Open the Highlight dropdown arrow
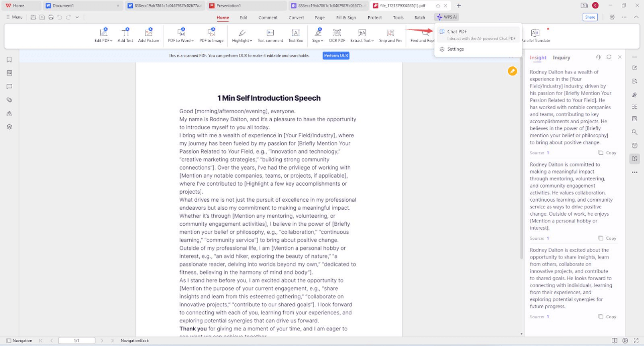Viewport: 644px width, 346px height. tap(251, 41)
